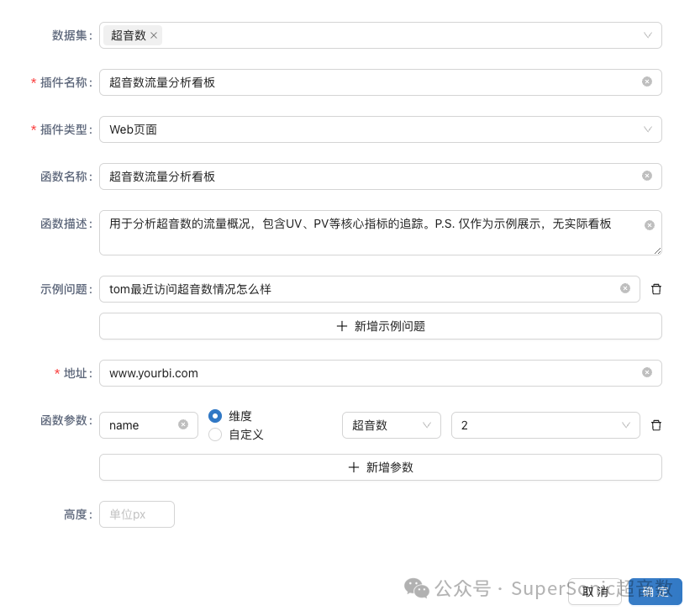This screenshot has width=695, height=616.
Task: Open the 数据集 selector dropdown
Action: click(647, 35)
